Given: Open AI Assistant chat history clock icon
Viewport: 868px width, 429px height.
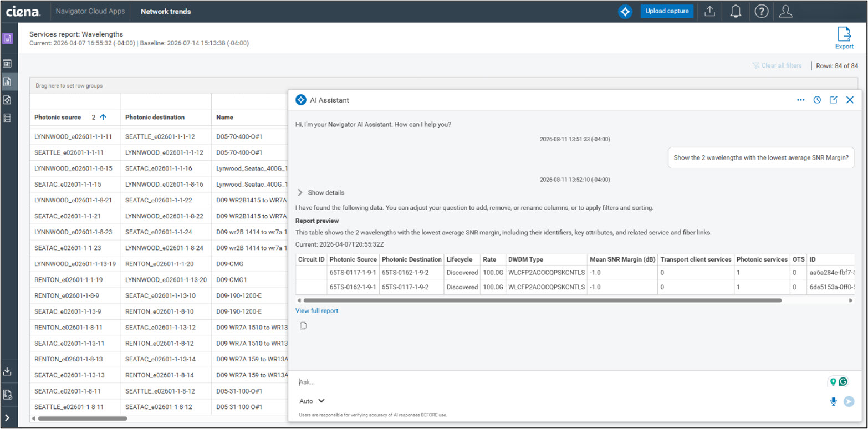Looking at the screenshot, I should (817, 100).
